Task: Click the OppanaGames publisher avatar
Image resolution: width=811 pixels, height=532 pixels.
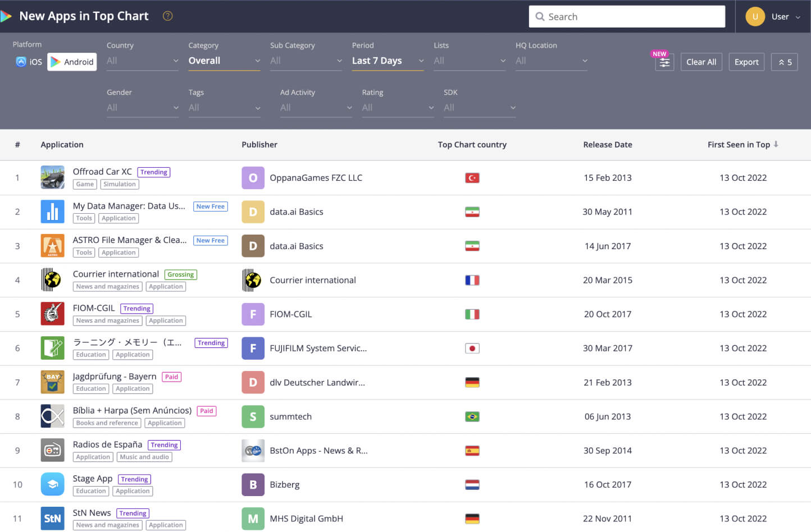Action: click(253, 177)
